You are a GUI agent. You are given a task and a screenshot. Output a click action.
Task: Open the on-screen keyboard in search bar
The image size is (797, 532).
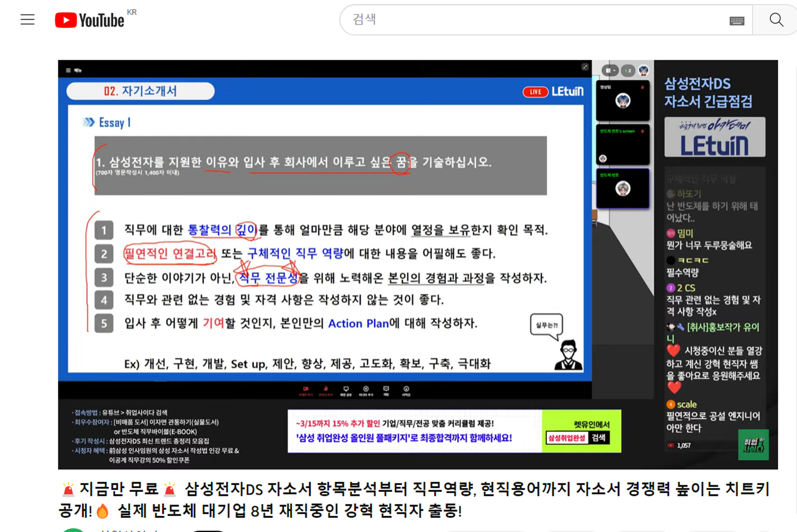[x=736, y=20]
